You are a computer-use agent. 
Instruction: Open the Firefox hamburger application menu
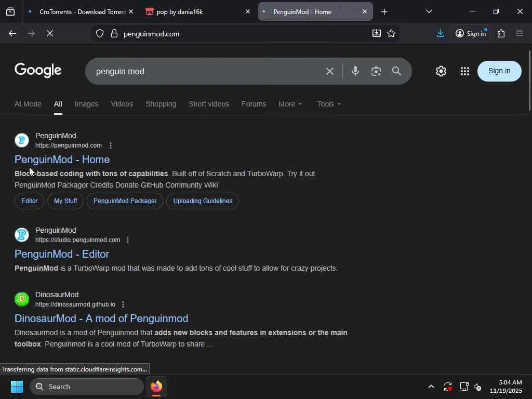coord(520,33)
